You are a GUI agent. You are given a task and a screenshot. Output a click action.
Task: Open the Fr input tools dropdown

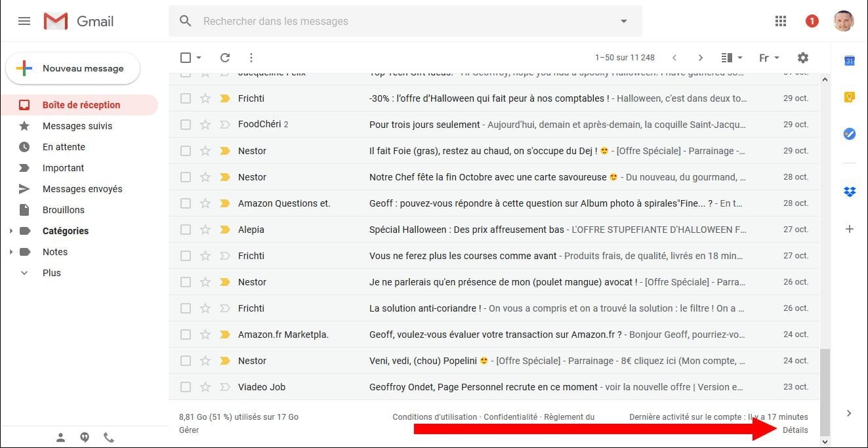click(x=769, y=58)
